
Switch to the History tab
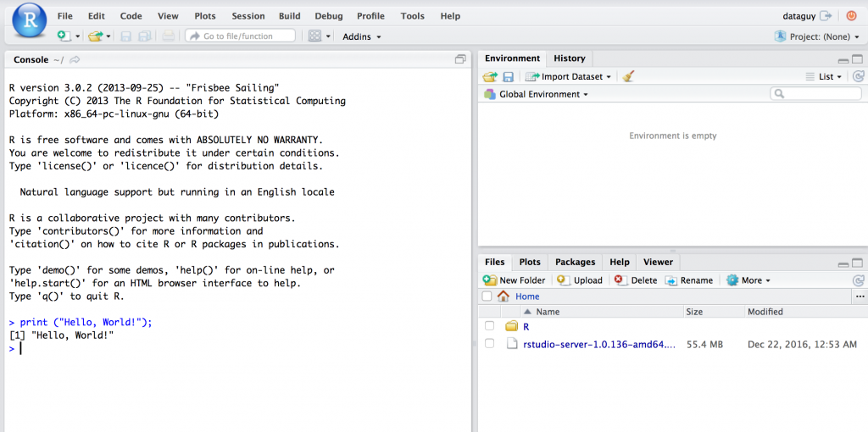tap(569, 58)
